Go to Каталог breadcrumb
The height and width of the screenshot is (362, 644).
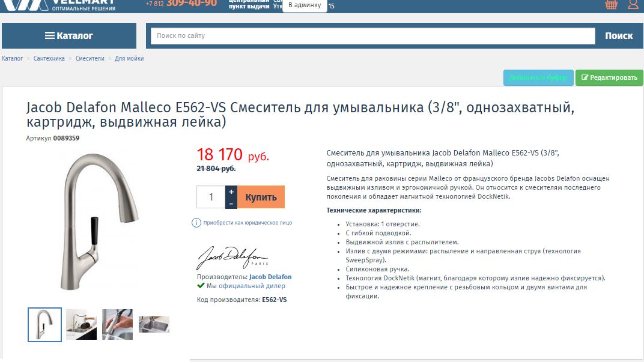point(13,58)
